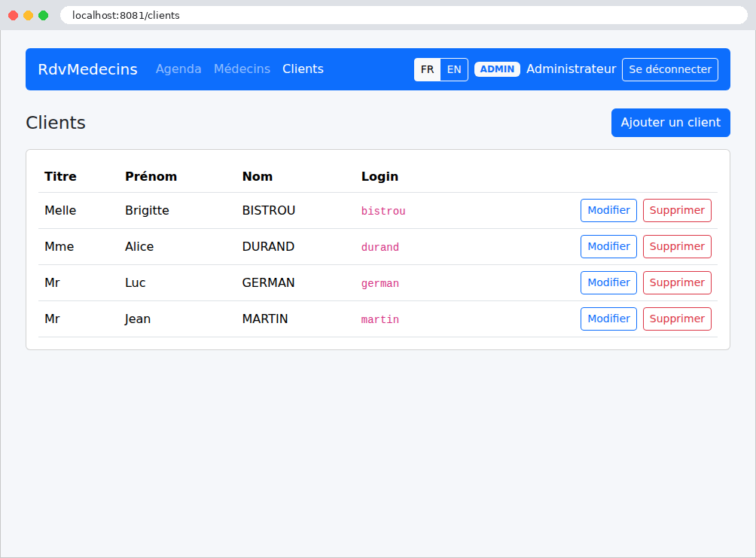The image size is (756, 558).
Task: Go to the Agenda page
Action: [178, 69]
